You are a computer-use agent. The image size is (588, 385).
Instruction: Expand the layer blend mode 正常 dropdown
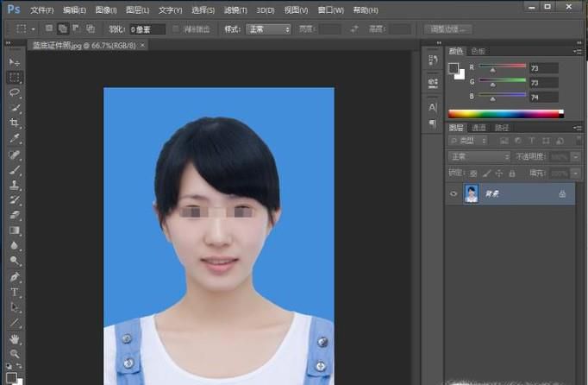click(x=479, y=156)
